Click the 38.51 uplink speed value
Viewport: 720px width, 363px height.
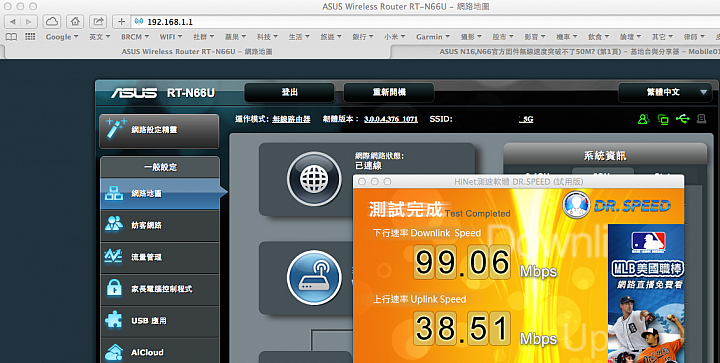tap(461, 328)
